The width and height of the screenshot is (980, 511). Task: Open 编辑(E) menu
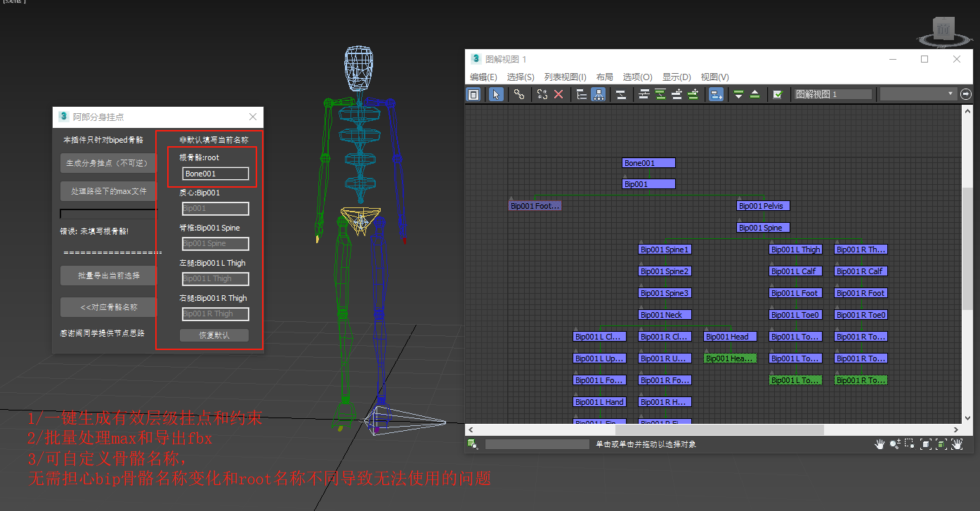(483, 77)
